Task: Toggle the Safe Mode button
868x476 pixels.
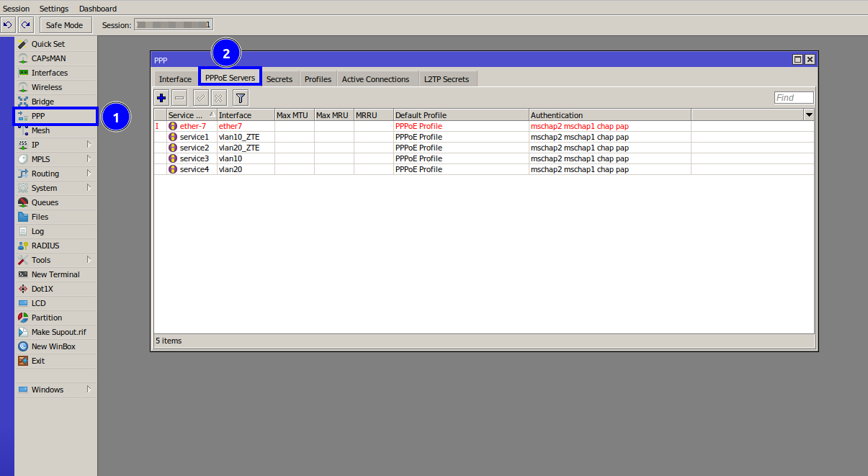Action: 65,25
